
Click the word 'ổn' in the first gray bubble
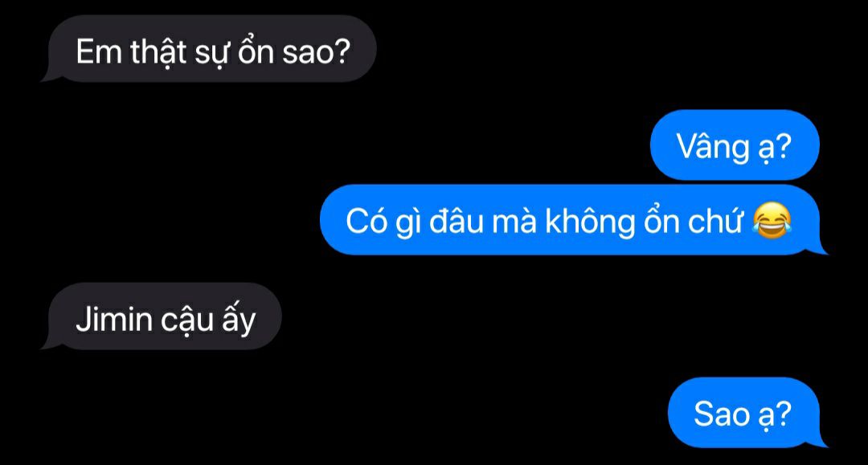pyautogui.click(x=256, y=51)
